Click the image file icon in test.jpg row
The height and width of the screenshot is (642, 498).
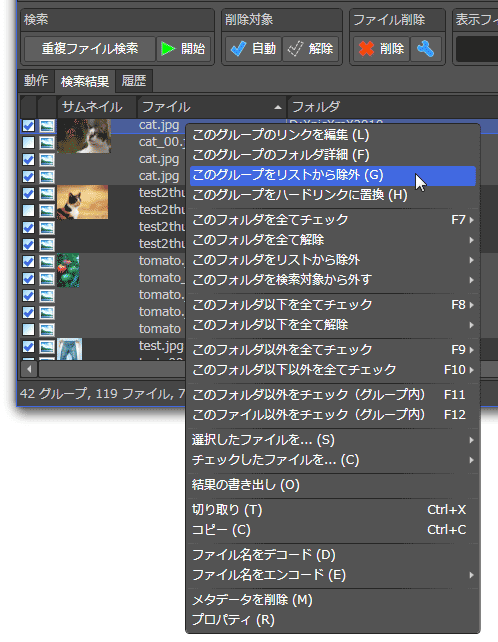click(x=47, y=346)
